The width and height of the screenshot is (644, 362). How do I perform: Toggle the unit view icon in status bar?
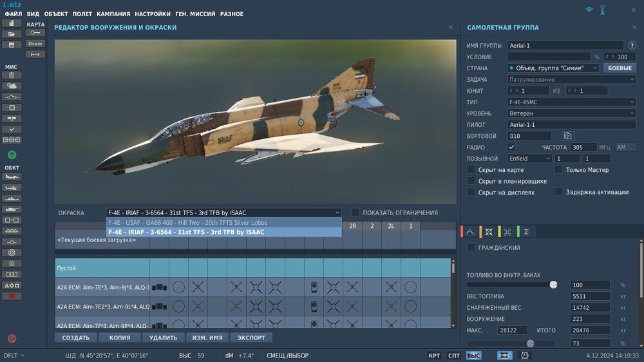click(x=505, y=356)
